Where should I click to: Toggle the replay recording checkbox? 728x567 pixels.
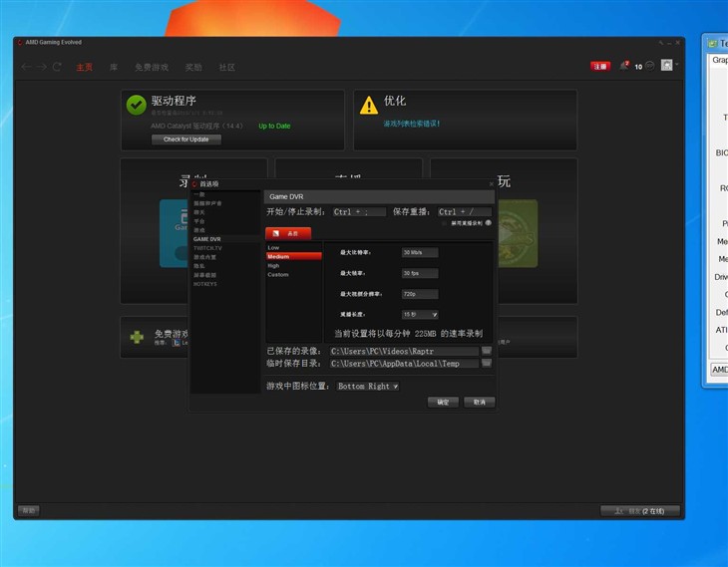(x=446, y=223)
